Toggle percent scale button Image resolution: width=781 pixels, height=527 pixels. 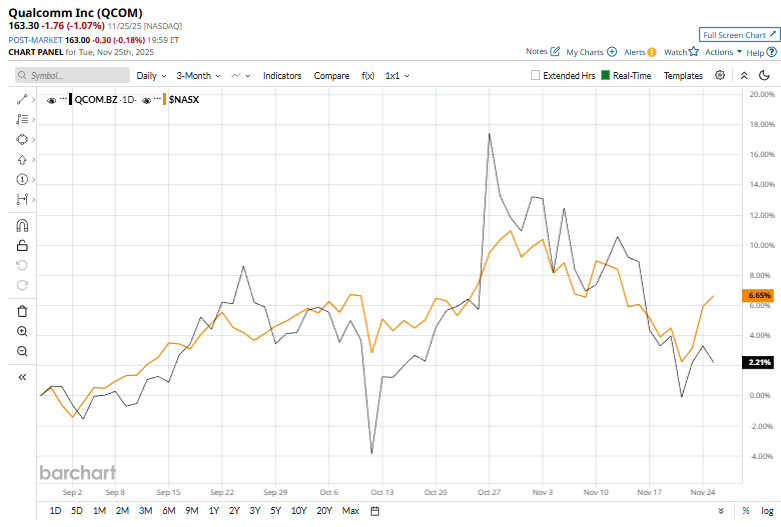point(746,511)
